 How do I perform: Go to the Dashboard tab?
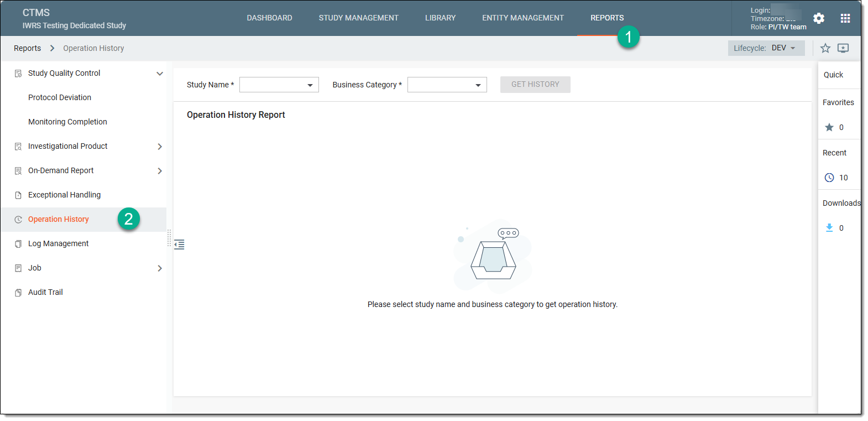pyautogui.click(x=270, y=18)
